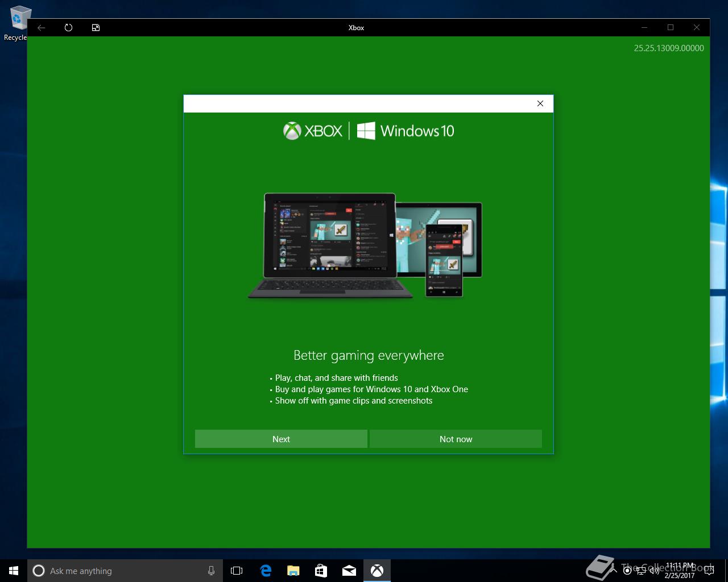The height and width of the screenshot is (582, 728).
Task: Open File Explorer from taskbar
Action: [293, 571]
